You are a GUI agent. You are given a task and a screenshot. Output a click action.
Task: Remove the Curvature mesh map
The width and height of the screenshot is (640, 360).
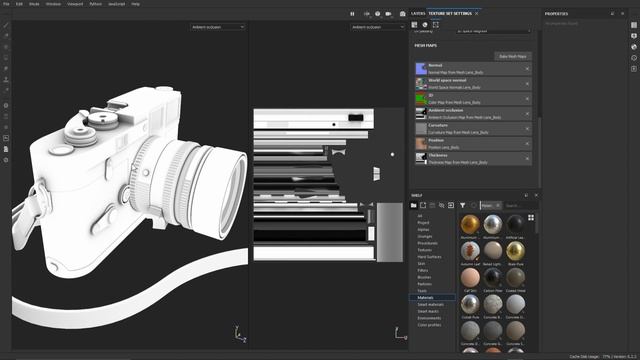tap(527, 129)
